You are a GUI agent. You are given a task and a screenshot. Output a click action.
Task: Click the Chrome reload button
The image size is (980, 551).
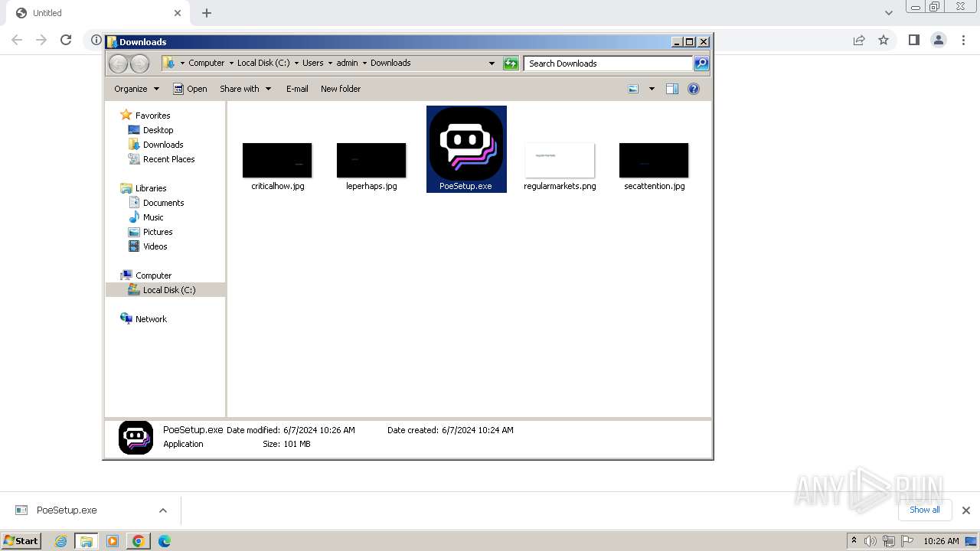pos(66,40)
